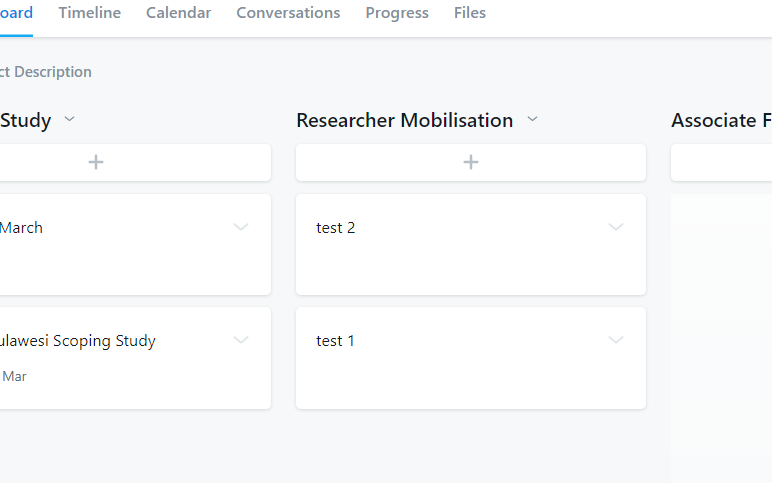Screen dimensions: 772x483
Task: Switch to the Calendar tab
Action: pyautogui.click(x=178, y=13)
